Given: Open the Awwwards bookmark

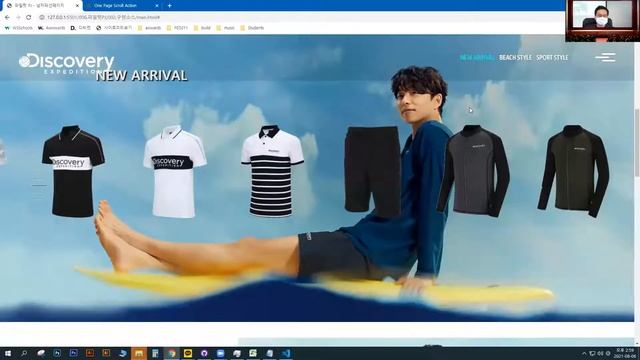Looking at the screenshot, I should click(x=51, y=28).
